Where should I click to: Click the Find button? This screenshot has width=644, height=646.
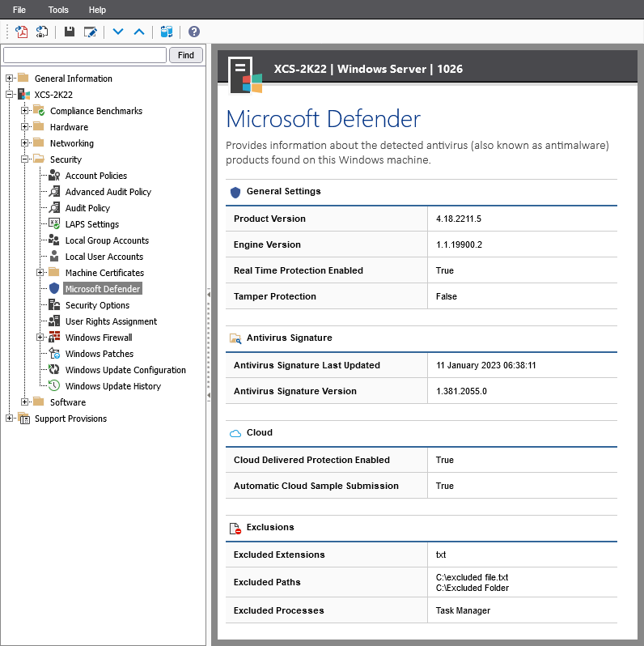coord(186,55)
